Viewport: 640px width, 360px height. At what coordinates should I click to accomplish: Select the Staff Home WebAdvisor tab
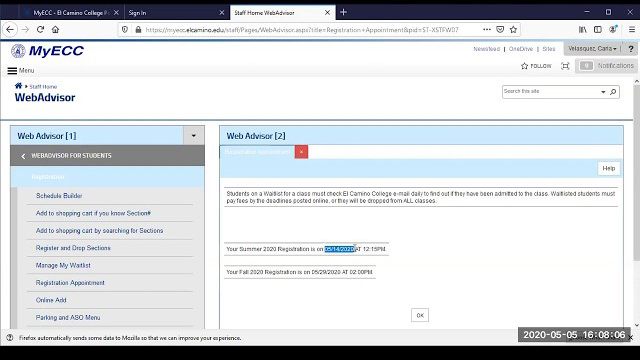[282, 13]
